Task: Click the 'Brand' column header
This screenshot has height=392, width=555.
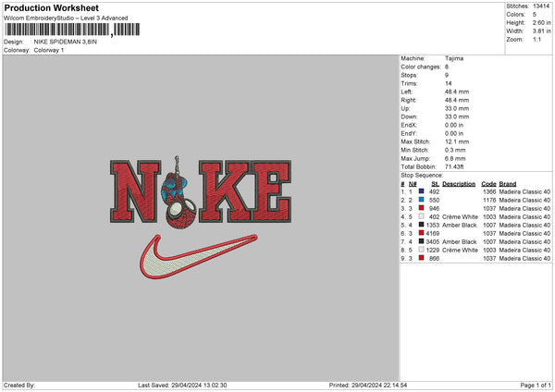Action: [x=508, y=184]
